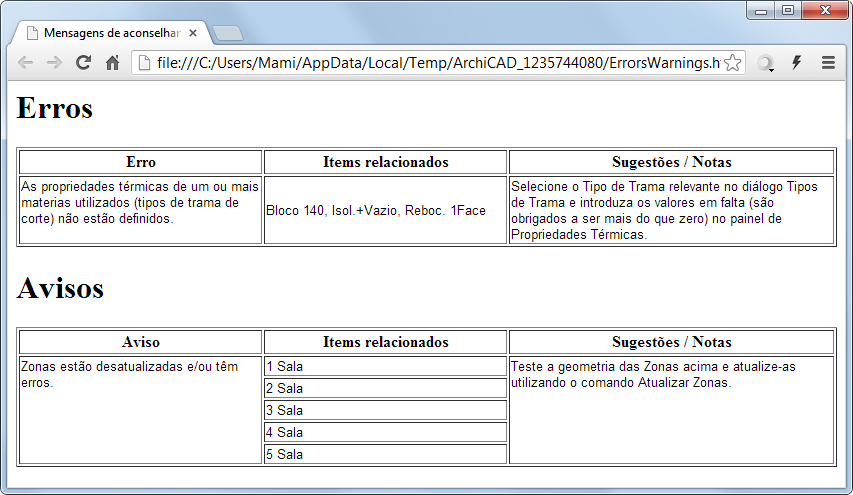Image resolution: width=853 pixels, height=495 pixels.
Task: Click Items relacionados header in Erros table
Action: click(x=386, y=162)
